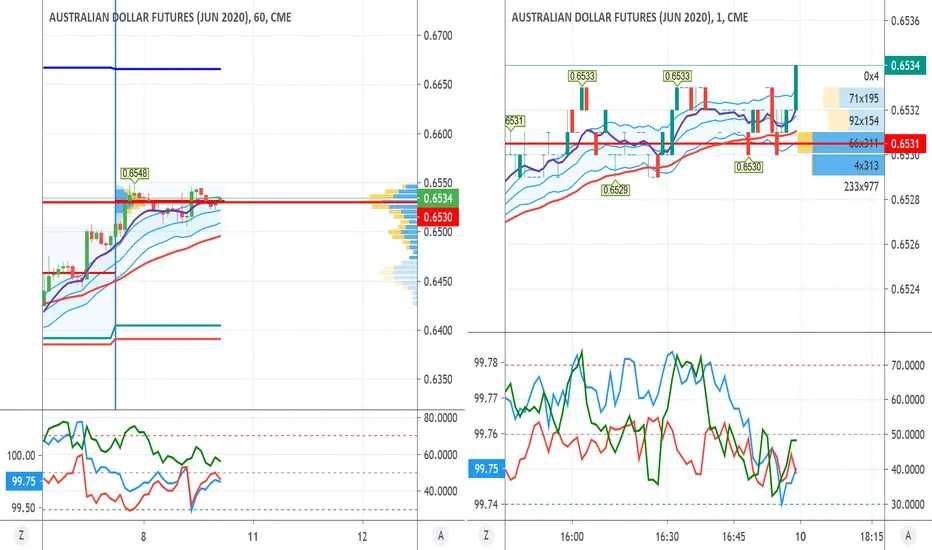Click date 11 on the 60-minute time axis

click(253, 536)
